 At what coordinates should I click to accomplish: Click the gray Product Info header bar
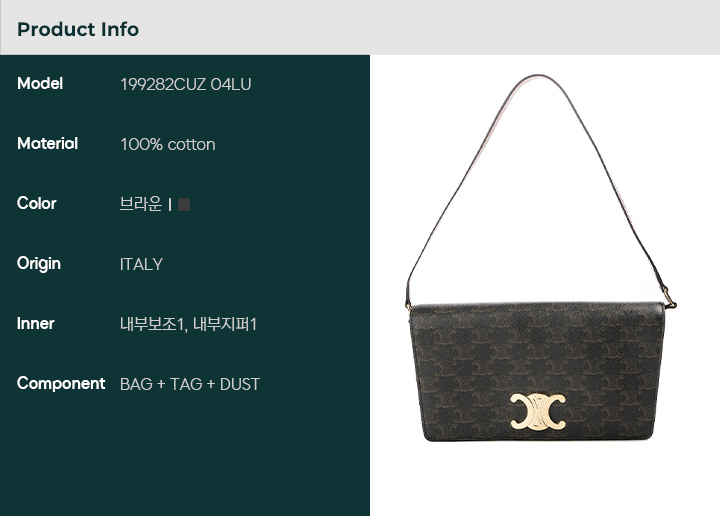tap(360, 28)
